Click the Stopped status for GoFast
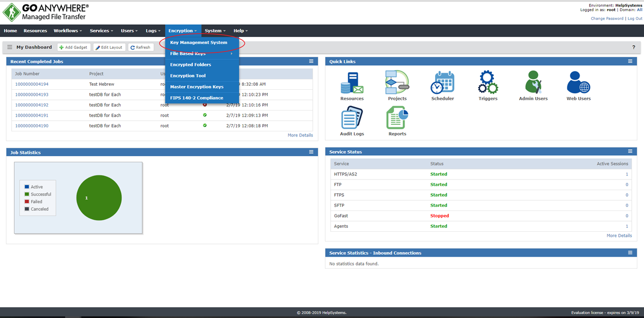Screen dimensions: 644x318 [440, 216]
